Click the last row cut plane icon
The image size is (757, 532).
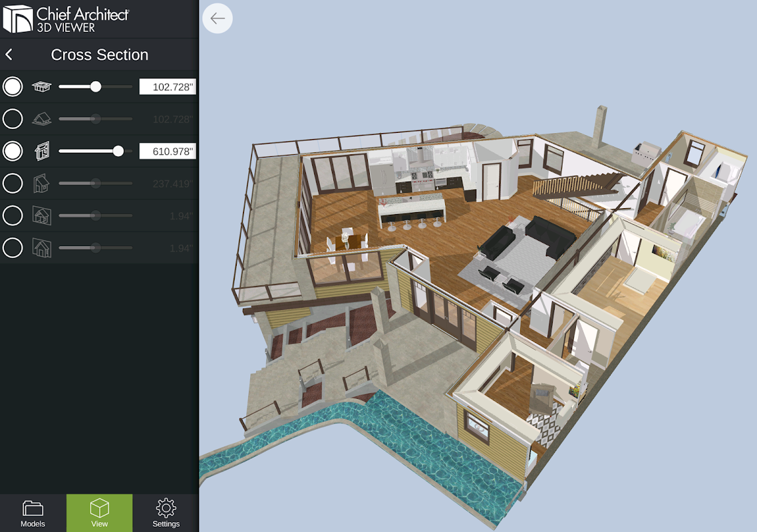[41, 247]
